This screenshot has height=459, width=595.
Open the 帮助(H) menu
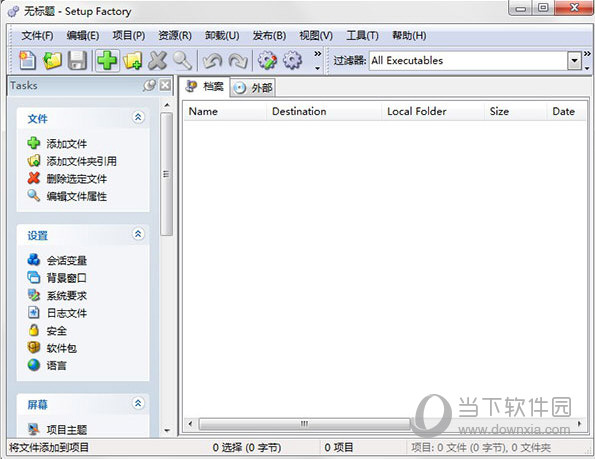coord(409,36)
